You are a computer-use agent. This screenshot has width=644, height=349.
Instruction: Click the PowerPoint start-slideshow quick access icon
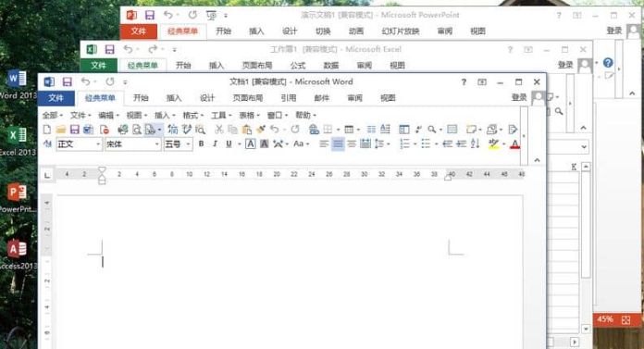(211, 15)
